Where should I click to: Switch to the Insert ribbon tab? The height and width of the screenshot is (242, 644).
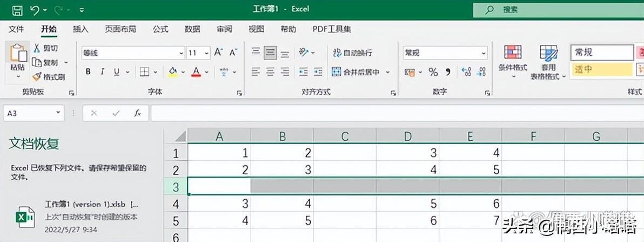81,29
